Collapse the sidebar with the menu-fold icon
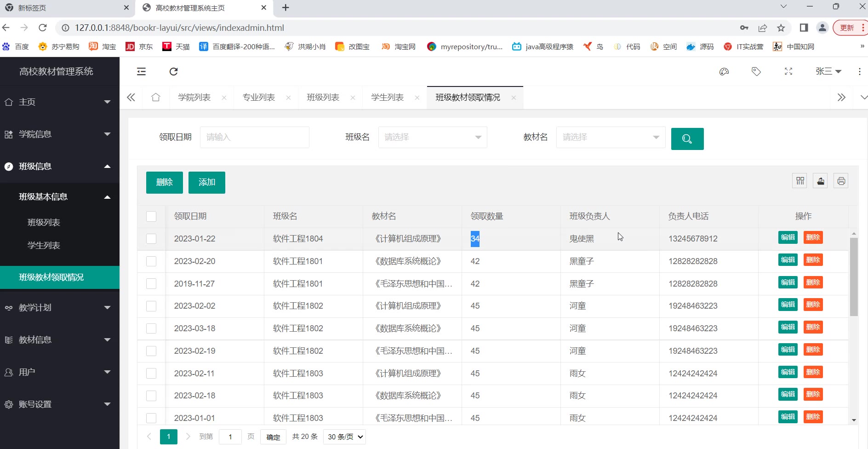 point(141,71)
